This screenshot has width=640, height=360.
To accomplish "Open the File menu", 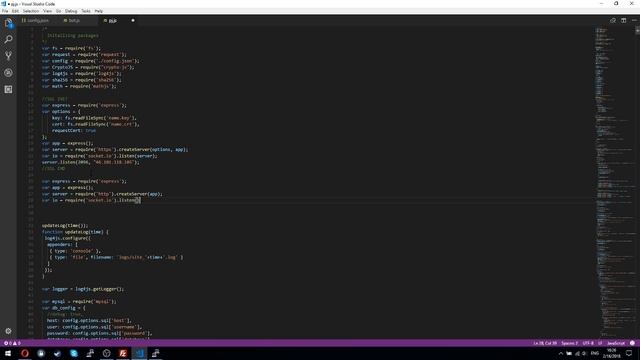I will point(5,11).
